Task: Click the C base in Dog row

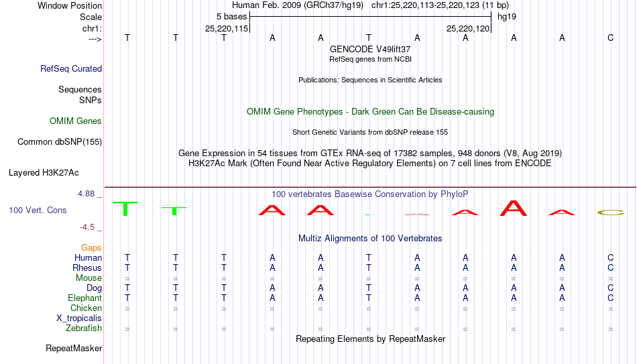Action: (x=611, y=288)
